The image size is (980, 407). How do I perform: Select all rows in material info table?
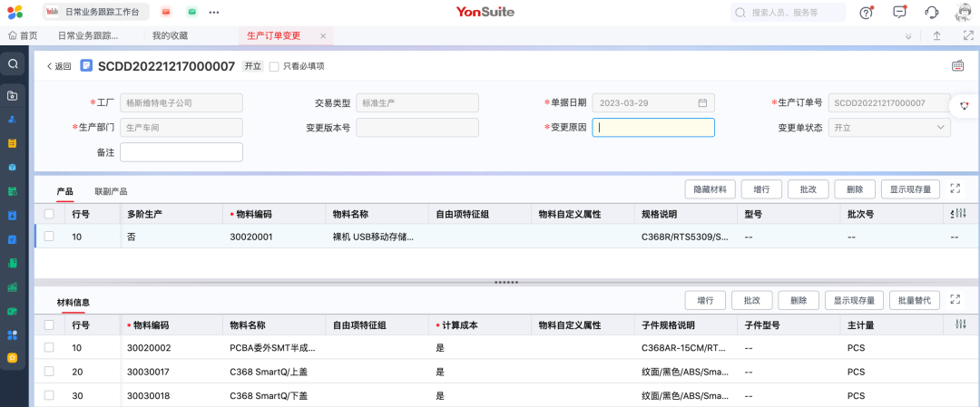pyautogui.click(x=49, y=325)
